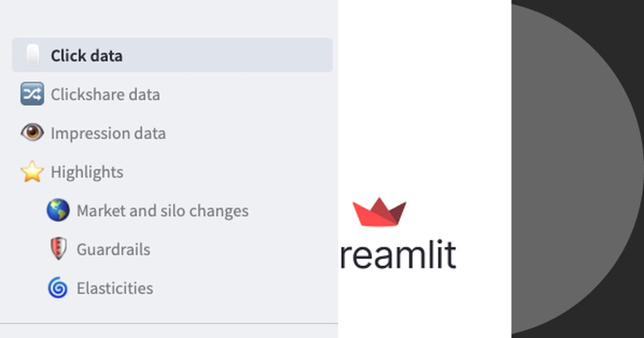This screenshot has width=644, height=338.
Task: Open the Guardrails page
Action: [113, 249]
